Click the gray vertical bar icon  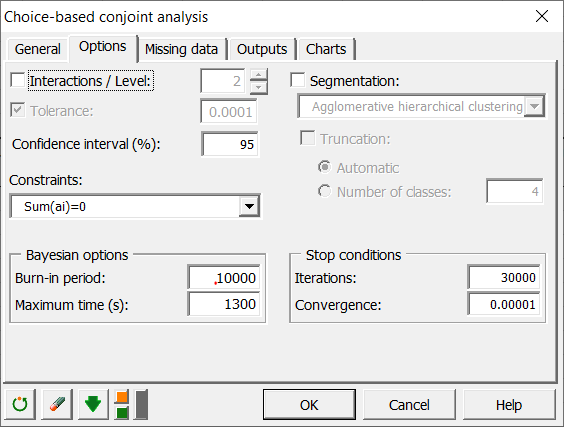(x=141, y=404)
